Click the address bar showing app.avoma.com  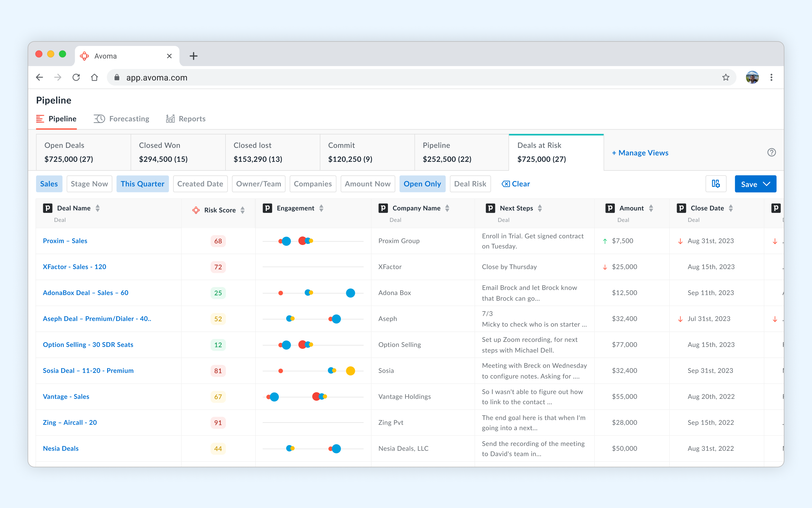click(422, 78)
